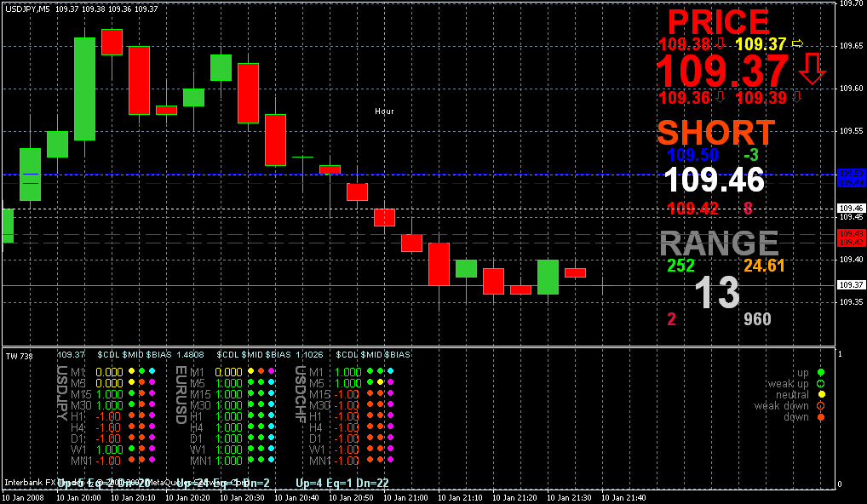Click the large gray 13 value
Image resolution: width=867 pixels, height=504 pixels.
tap(717, 293)
